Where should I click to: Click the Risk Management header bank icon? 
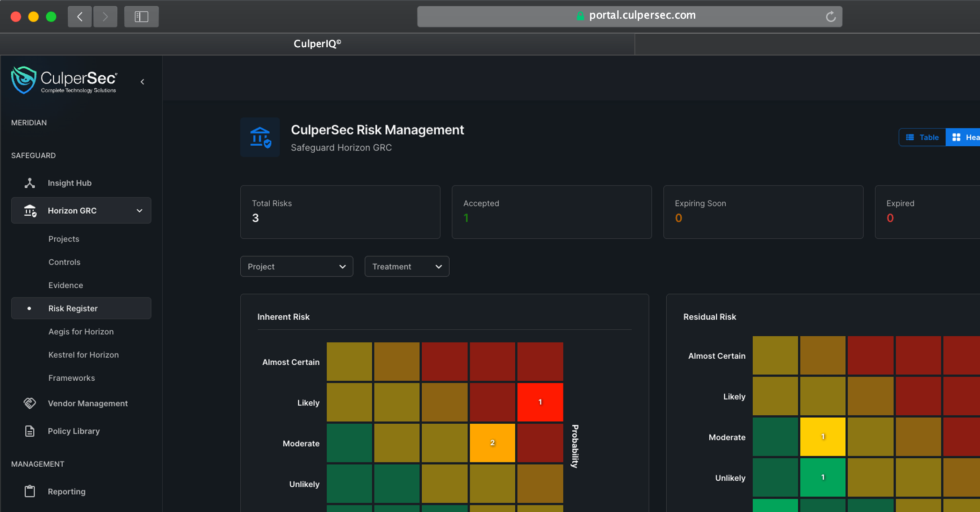260,137
